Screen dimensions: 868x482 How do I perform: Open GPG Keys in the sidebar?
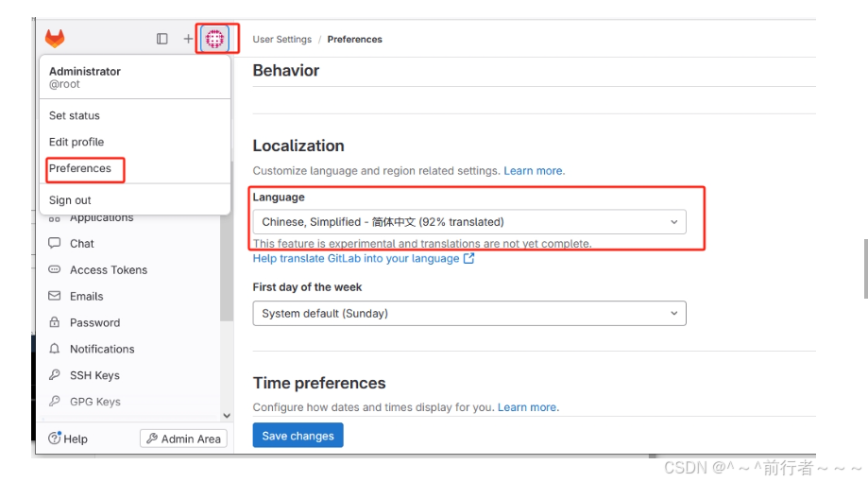(x=95, y=402)
